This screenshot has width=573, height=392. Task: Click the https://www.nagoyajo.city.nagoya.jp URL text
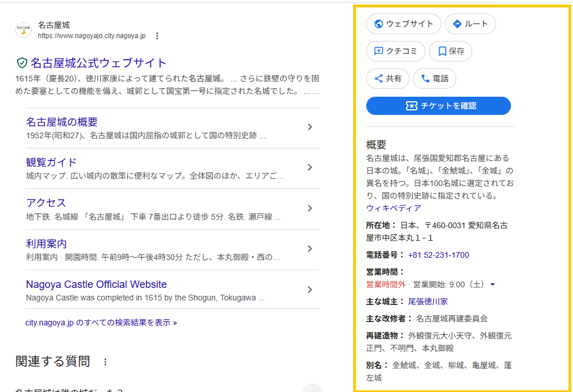coord(92,36)
